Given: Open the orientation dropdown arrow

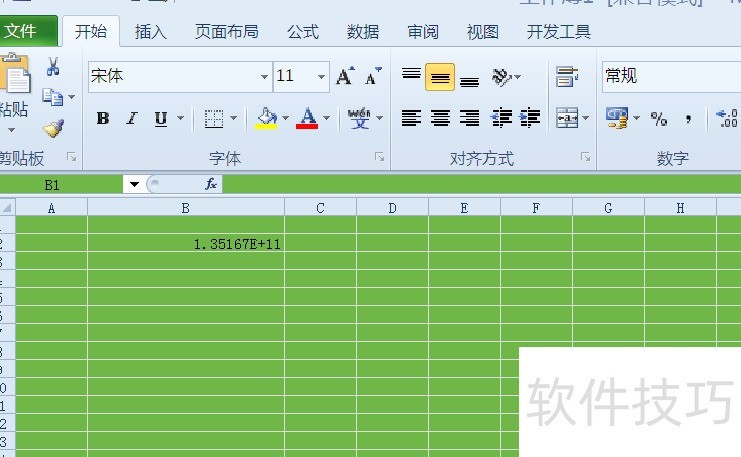Looking at the screenshot, I should 518,77.
